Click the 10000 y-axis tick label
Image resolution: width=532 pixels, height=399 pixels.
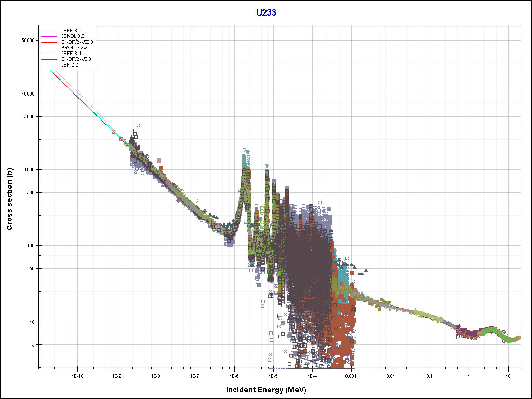click(26, 94)
